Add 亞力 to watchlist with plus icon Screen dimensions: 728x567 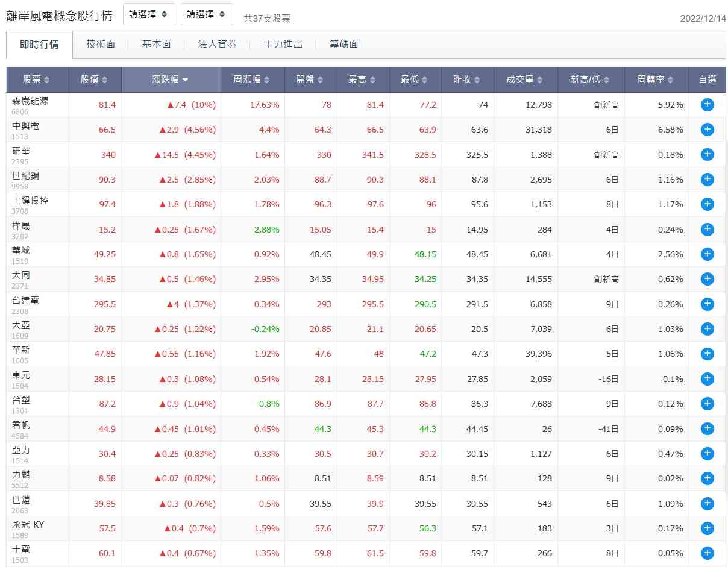tap(707, 454)
